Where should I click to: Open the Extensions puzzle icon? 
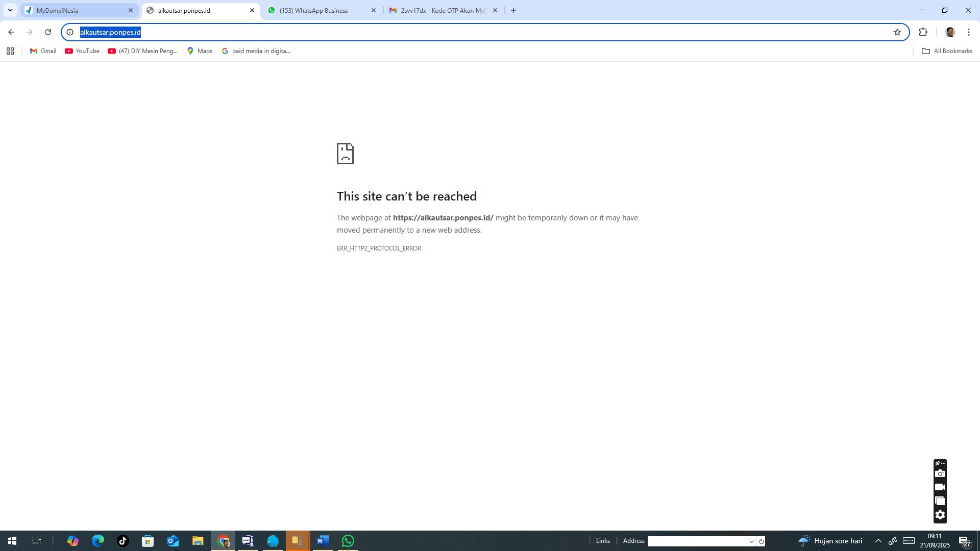click(x=923, y=32)
